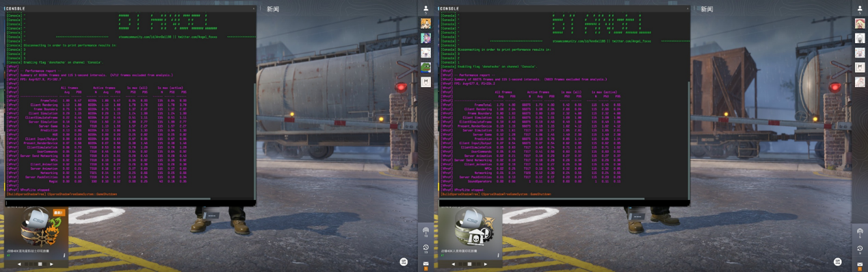Go to previous item under skull capsule
Screen dimensions: 868x272
coord(453,264)
